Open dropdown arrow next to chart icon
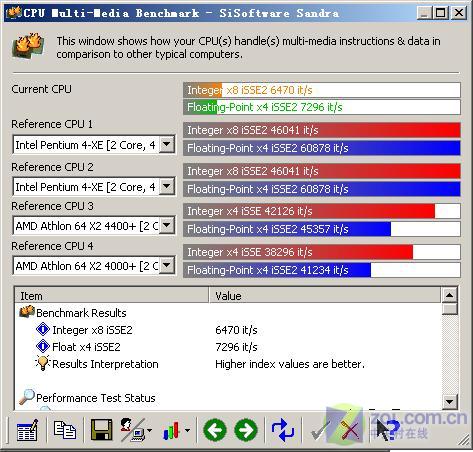Image resolution: width=473 pixels, height=452 pixels. pos(187,431)
